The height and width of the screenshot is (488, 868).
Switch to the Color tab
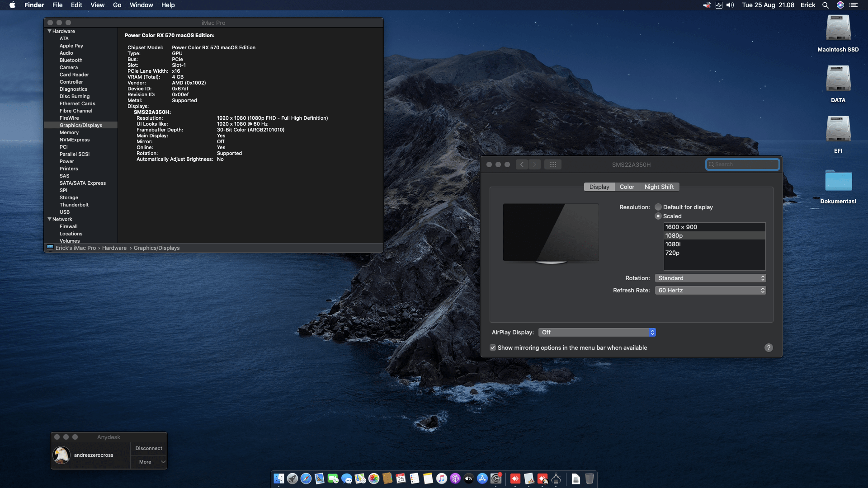coord(627,187)
